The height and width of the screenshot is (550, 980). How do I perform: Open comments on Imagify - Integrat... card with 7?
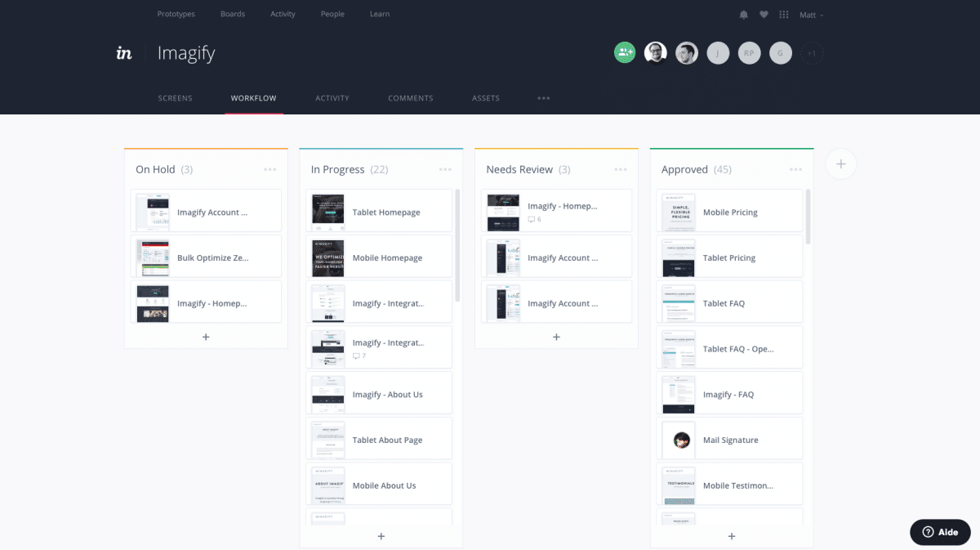pyautogui.click(x=359, y=356)
